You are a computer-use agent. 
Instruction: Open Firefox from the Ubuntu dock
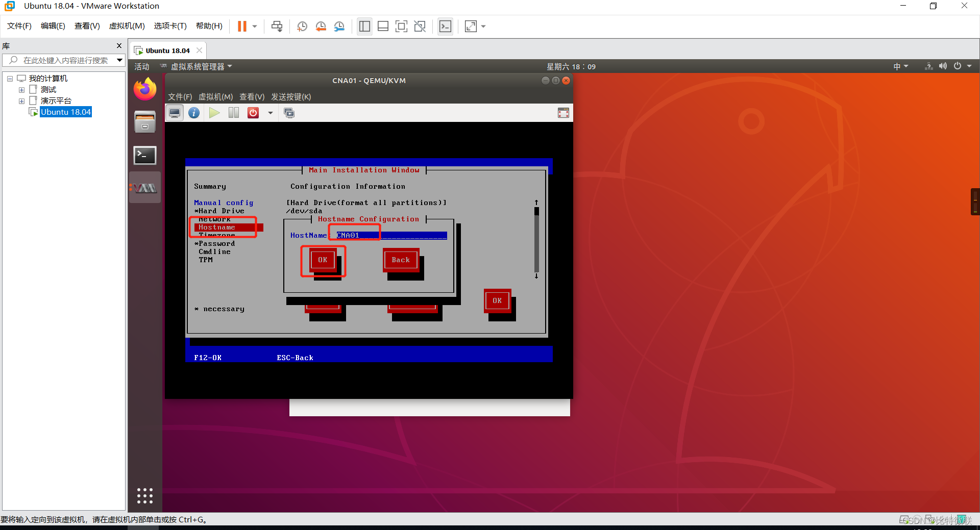click(x=144, y=89)
